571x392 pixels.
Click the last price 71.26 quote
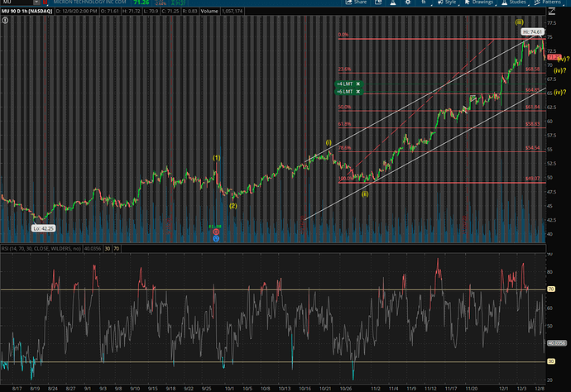141,2
